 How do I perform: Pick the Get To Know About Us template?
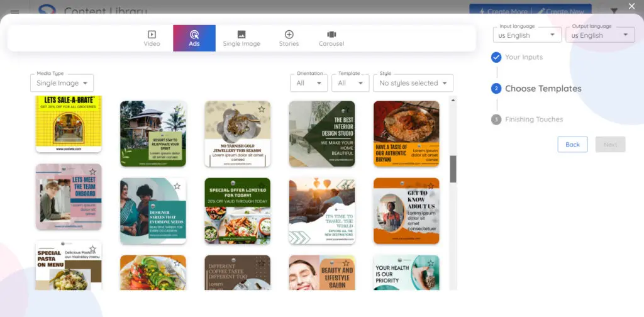[406, 211]
